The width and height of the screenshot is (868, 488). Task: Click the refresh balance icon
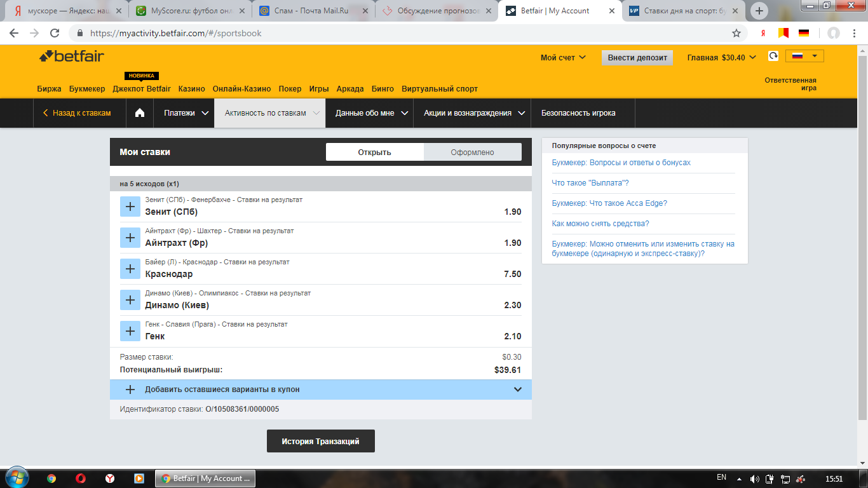click(773, 57)
